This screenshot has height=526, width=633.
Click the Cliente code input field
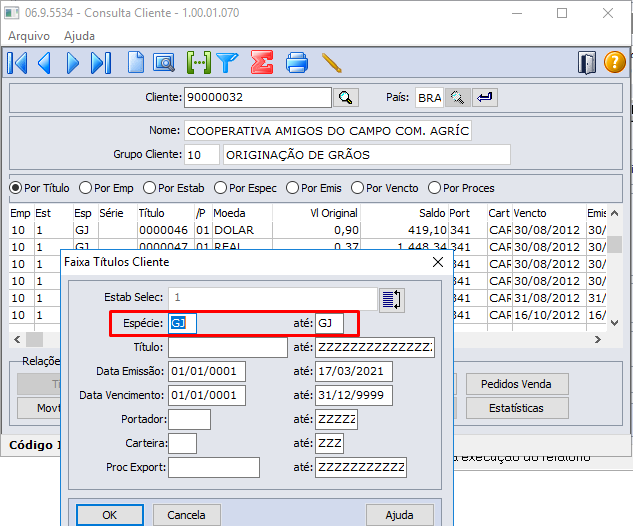pos(258,98)
